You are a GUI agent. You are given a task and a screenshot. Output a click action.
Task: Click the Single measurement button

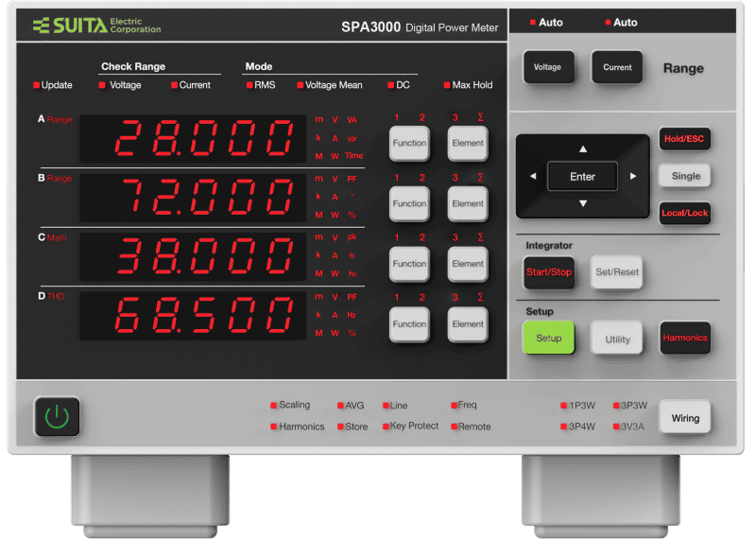(685, 176)
